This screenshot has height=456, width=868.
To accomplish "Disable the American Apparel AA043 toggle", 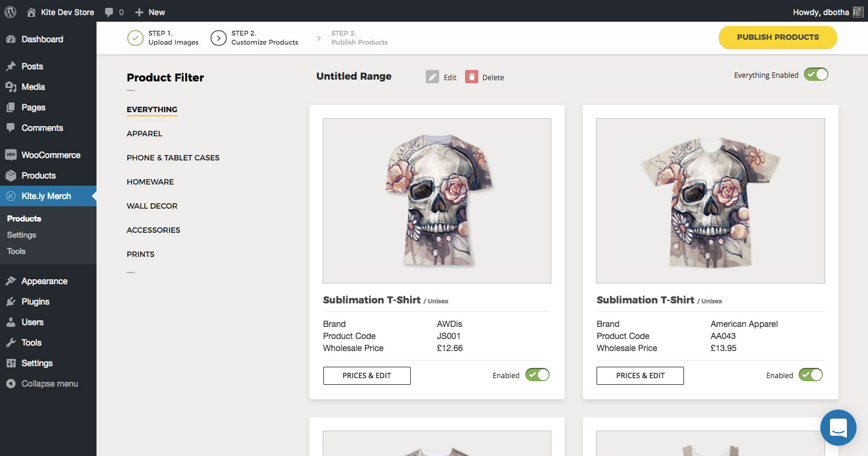I will (811, 375).
